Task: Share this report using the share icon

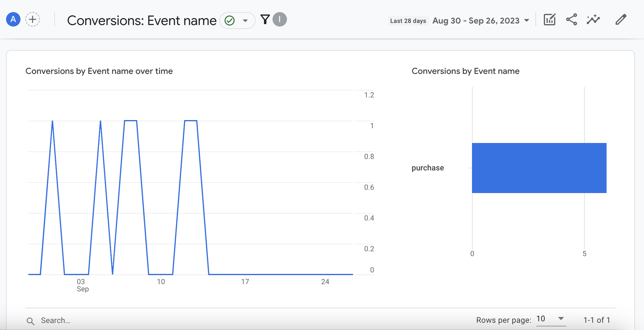Action: [x=571, y=20]
